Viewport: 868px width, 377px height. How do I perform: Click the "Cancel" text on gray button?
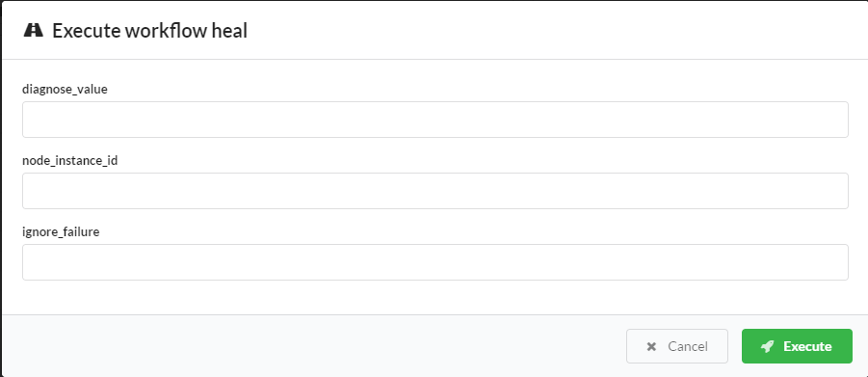688,346
